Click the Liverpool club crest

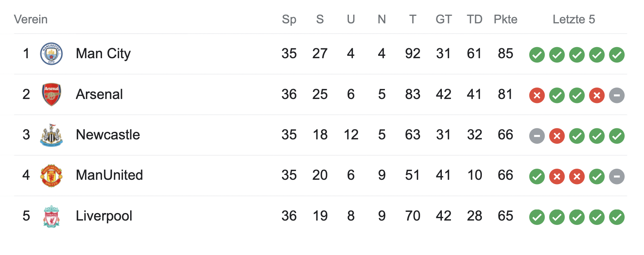51,216
